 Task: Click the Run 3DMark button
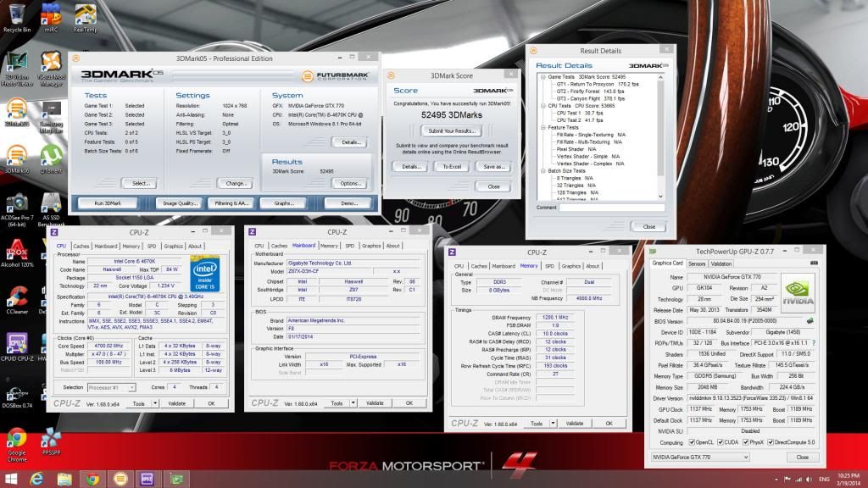(x=108, y=203)
